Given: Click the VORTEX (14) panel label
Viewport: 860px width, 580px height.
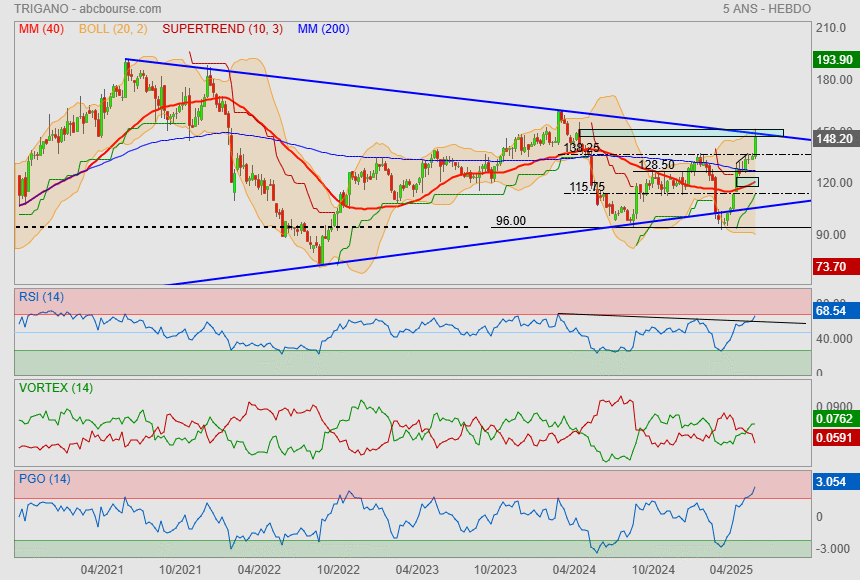Looking at the screenshot, I should (56, 388).
